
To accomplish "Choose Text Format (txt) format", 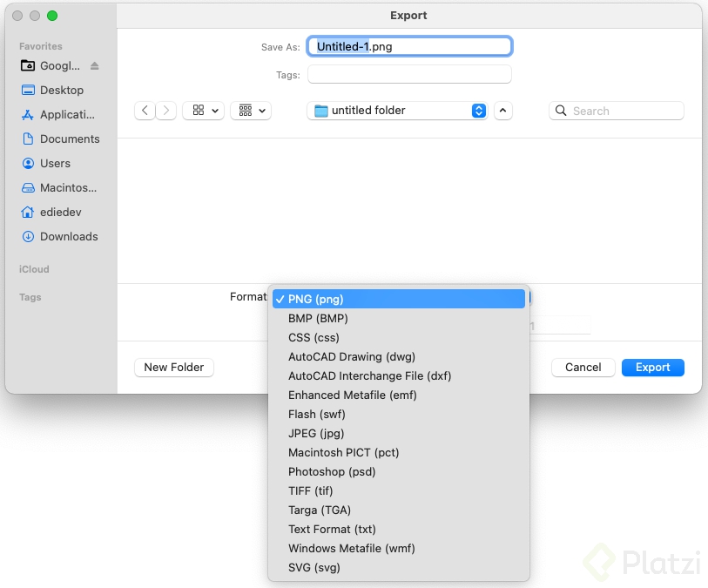I will click(399, 530).
